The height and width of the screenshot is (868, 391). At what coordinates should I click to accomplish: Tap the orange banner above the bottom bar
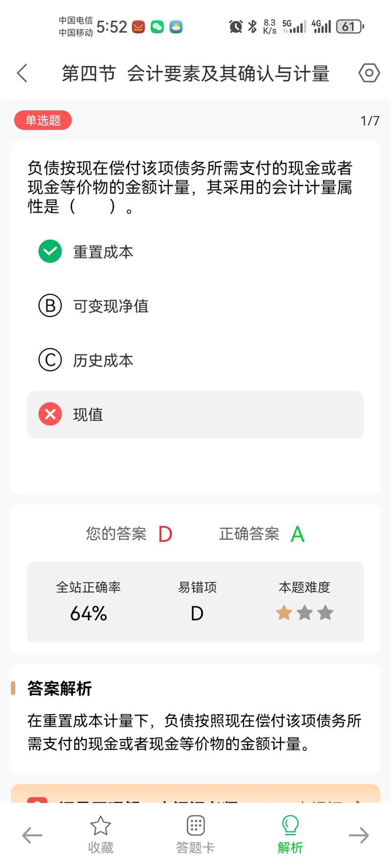[x=195, y=794]
